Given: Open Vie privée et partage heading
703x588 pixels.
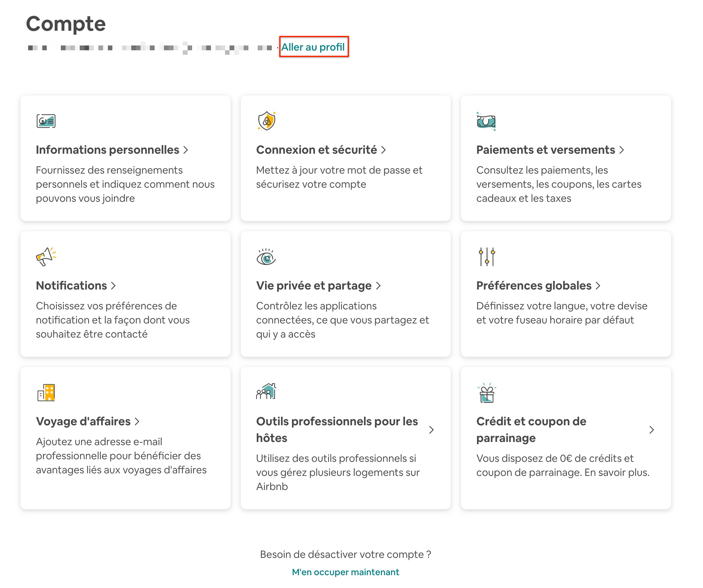Looking at the screenshot, I should 314,286.
